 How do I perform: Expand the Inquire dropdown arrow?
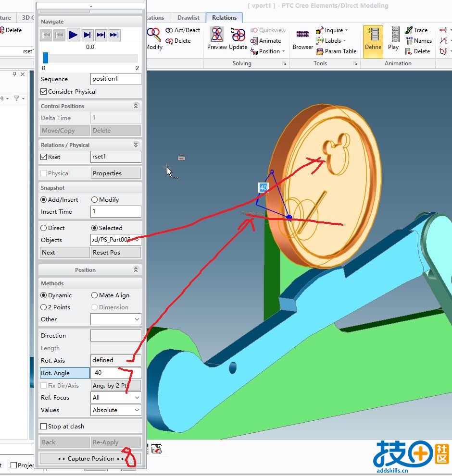click(x=346, y=30)
